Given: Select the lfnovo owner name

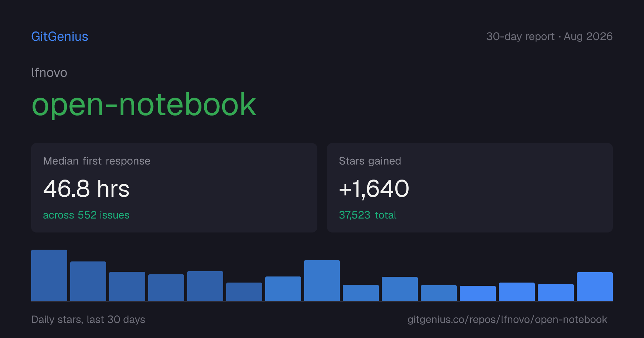Looking at the screenshot, I should (49, 73).
